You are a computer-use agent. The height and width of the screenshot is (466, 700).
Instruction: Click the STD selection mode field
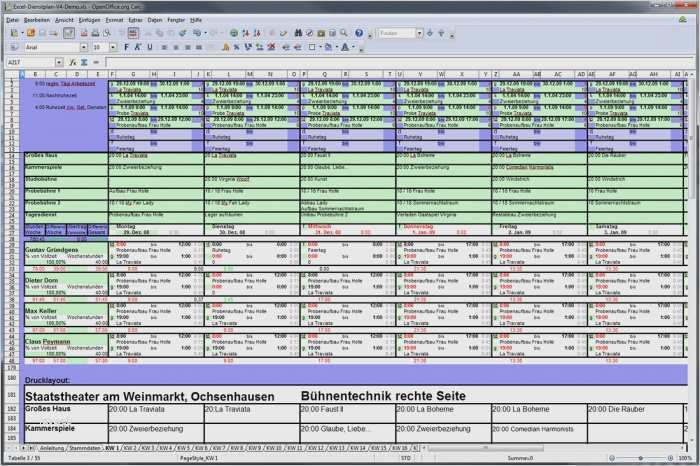tap(406, 458)
